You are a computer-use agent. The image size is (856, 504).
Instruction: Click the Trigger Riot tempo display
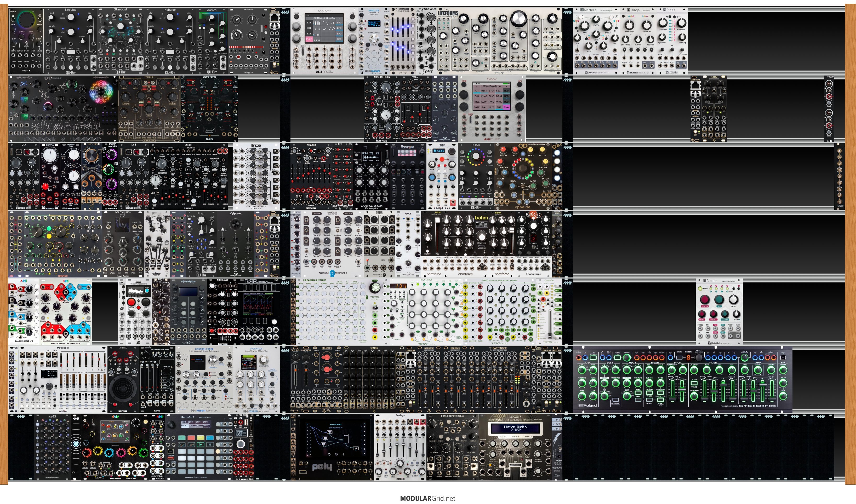(x=398, y=286)
